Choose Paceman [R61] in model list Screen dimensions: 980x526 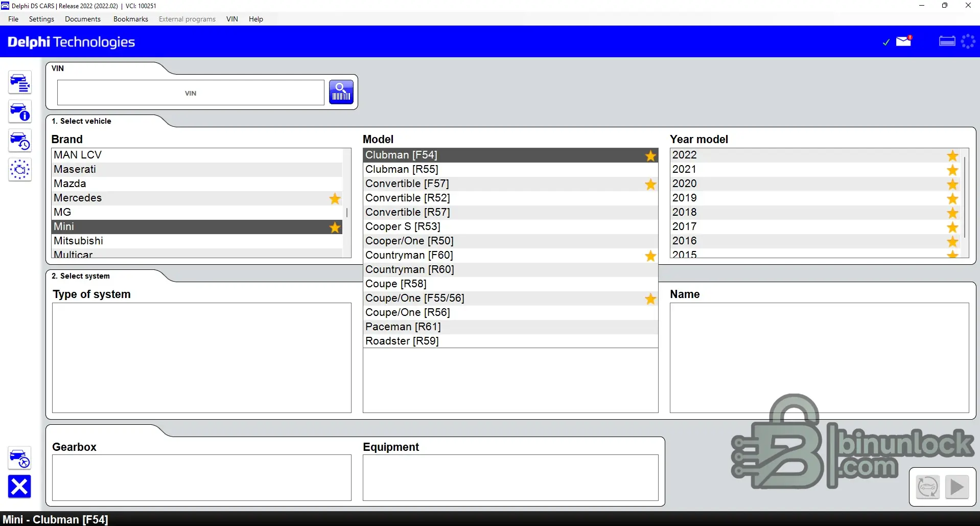coord(403,327)
